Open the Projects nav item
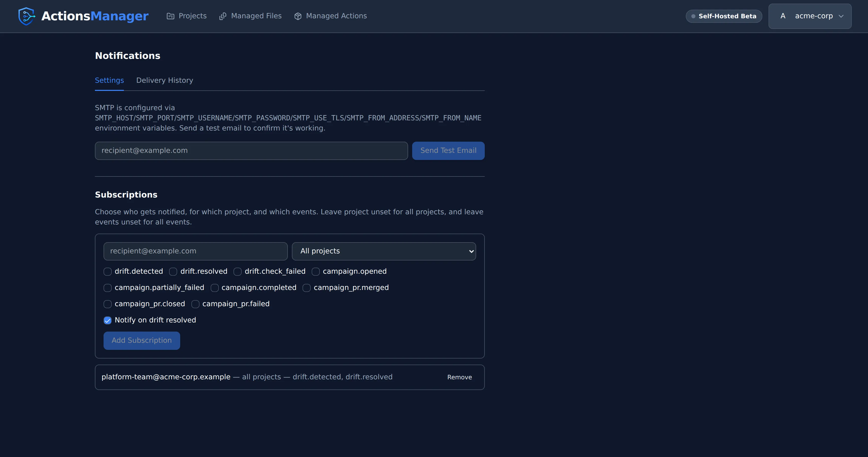Viewport: 868px width, 457px height. pos(187,16)
